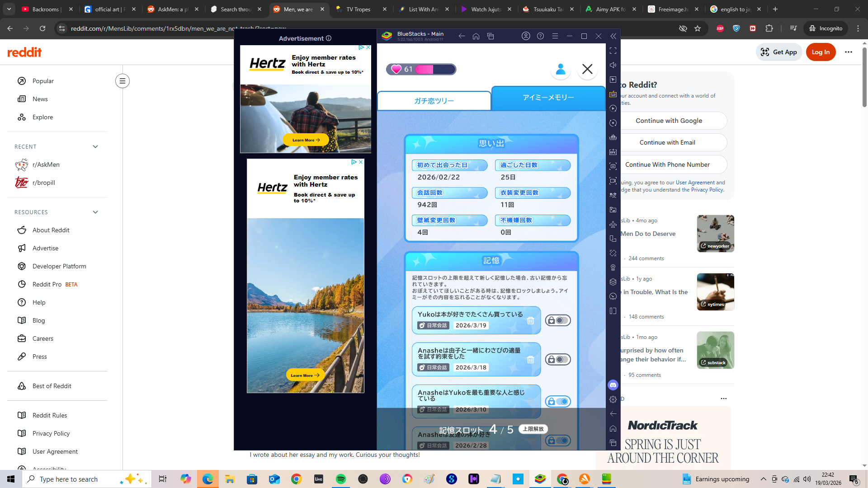
Task: Enter BlueStacks fullscreen mode from sidebar
Action: [x=613, y=51]
